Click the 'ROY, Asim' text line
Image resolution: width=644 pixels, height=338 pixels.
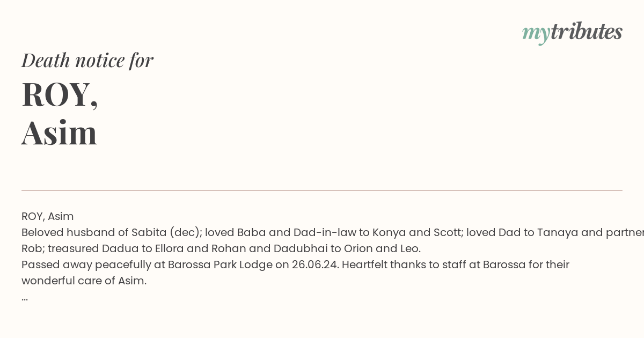[x=47, y=216]
